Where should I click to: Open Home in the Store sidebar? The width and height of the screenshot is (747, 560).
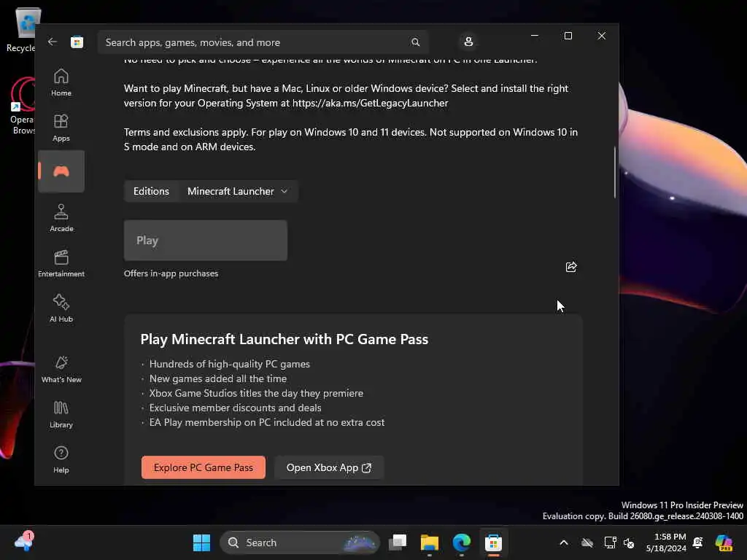click(61, 82)
